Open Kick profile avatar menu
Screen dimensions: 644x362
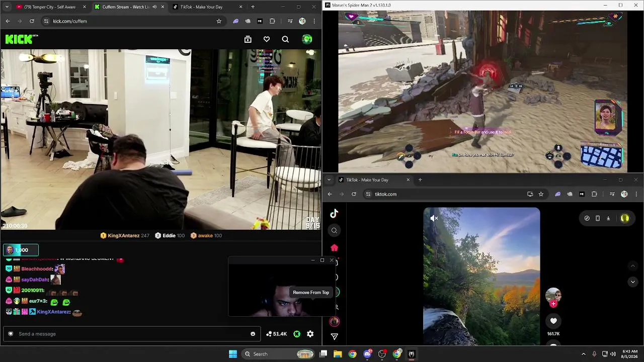pos(307,39)
